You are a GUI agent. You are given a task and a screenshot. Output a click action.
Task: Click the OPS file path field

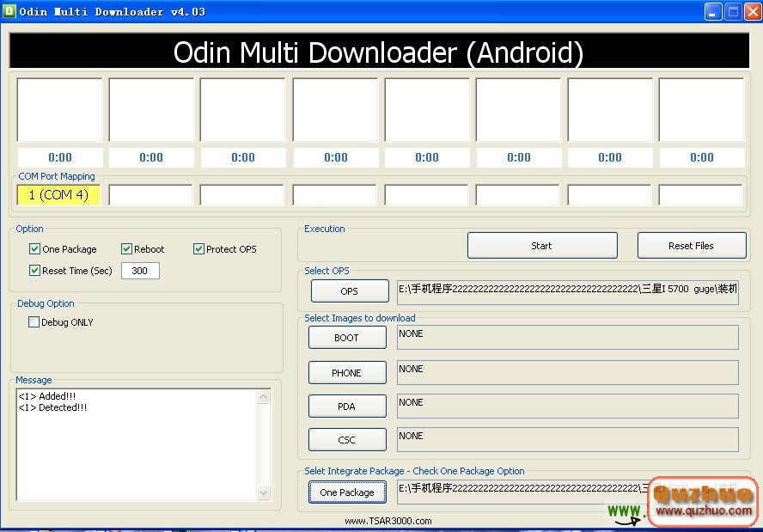567,292
